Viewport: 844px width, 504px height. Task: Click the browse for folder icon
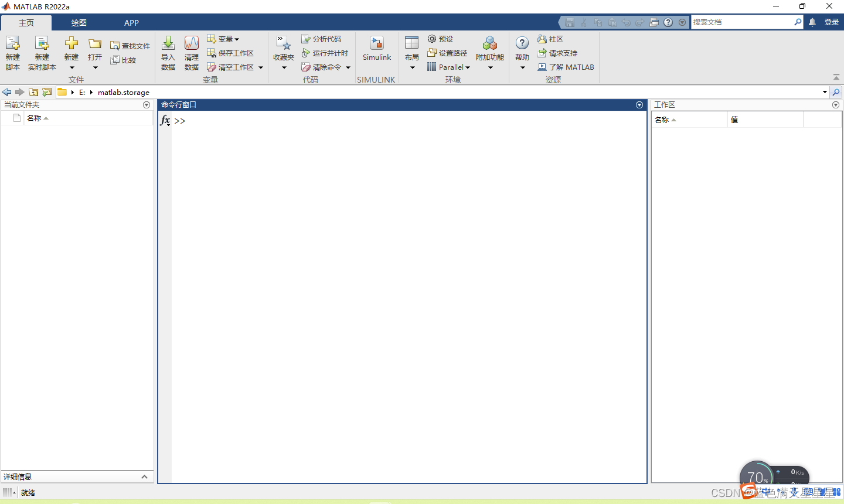pos(47,92)
